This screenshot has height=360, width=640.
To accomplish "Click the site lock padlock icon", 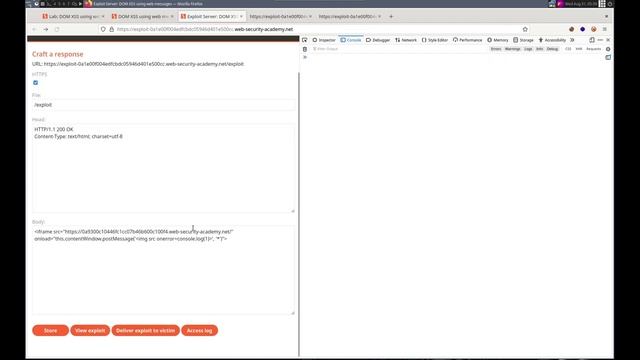I will 111,29.
